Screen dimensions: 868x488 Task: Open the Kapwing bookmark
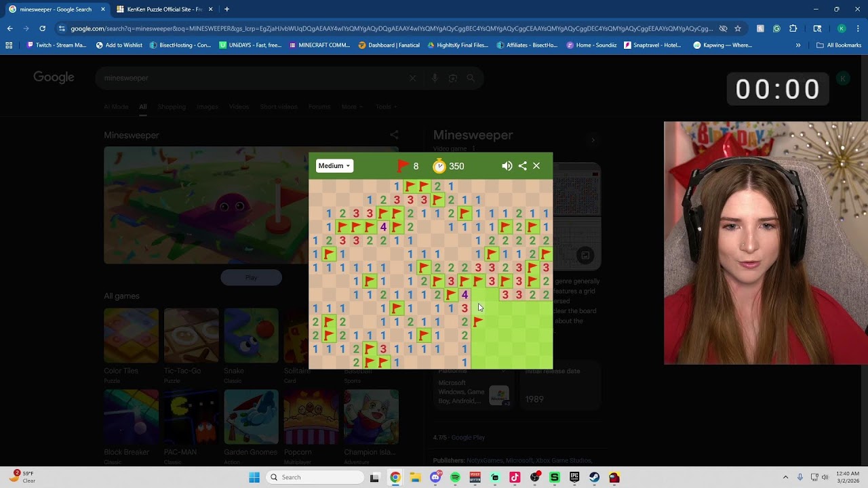click(x=723, y=45)
